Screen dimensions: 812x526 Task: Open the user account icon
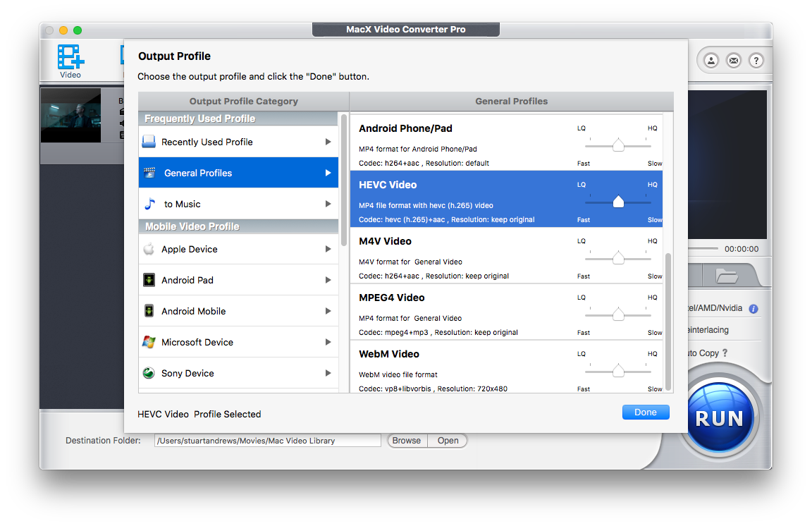point(711,61)
